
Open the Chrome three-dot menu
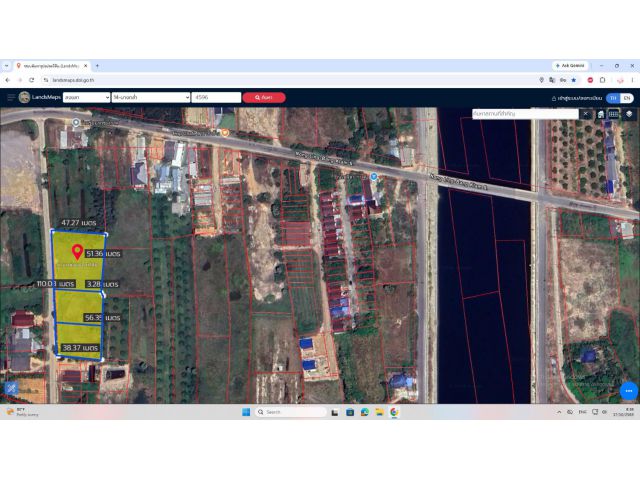pyautogui.click(x=632, y=80)
